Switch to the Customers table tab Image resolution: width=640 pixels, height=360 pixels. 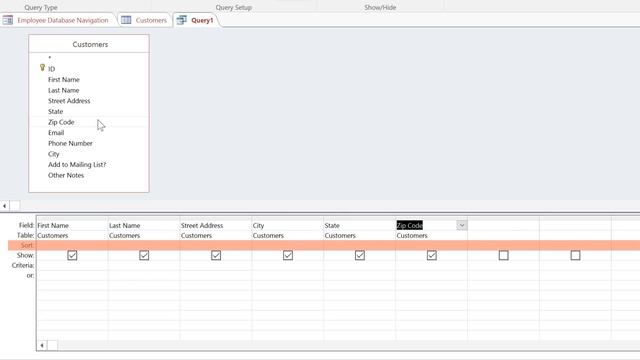[x=151, y=20]
